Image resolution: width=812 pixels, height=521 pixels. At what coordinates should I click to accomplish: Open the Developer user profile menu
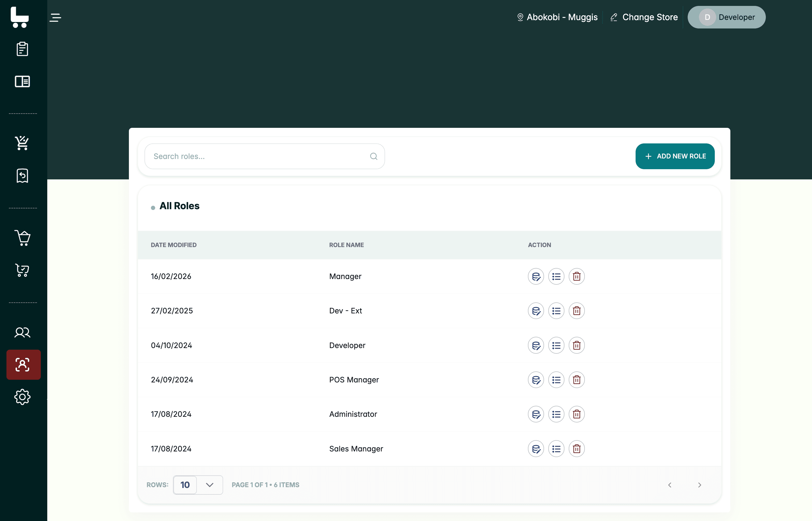pyautogui.click(x=726, y=17)
